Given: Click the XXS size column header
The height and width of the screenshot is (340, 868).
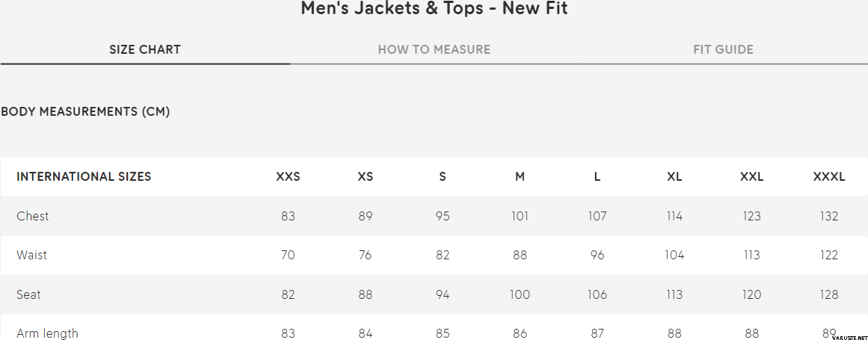Looking at the screenshot, I should point(288,177).
